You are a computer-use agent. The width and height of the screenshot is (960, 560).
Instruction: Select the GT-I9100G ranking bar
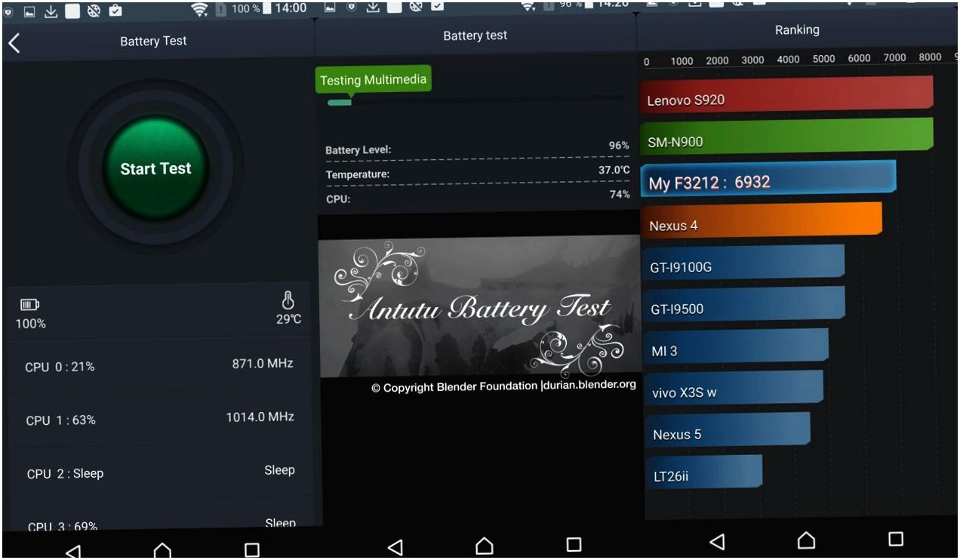point(743,264)
